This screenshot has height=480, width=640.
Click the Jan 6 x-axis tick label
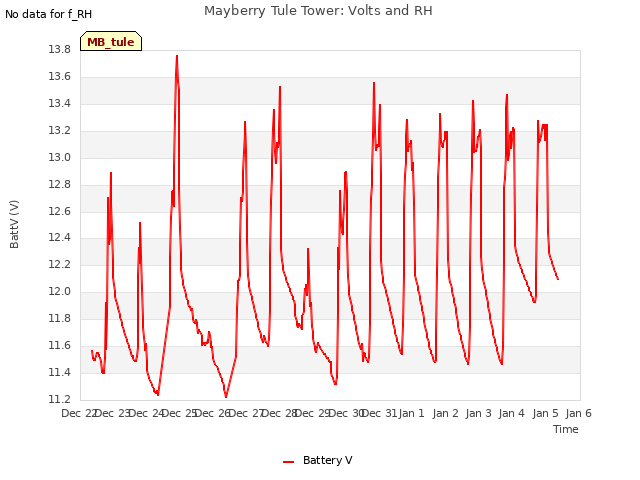pos(578,413)
